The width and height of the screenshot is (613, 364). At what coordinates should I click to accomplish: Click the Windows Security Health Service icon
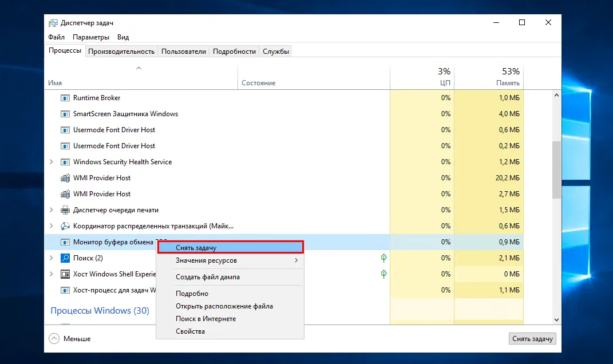65,162
